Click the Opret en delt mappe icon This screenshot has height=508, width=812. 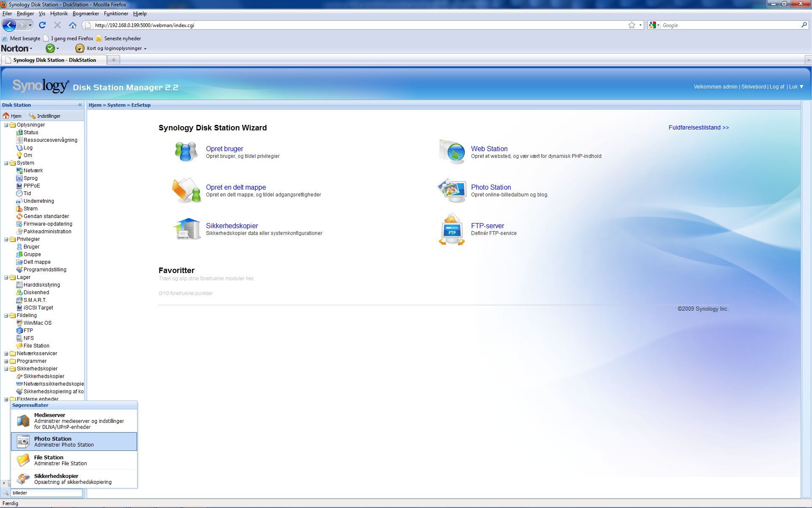186,190
